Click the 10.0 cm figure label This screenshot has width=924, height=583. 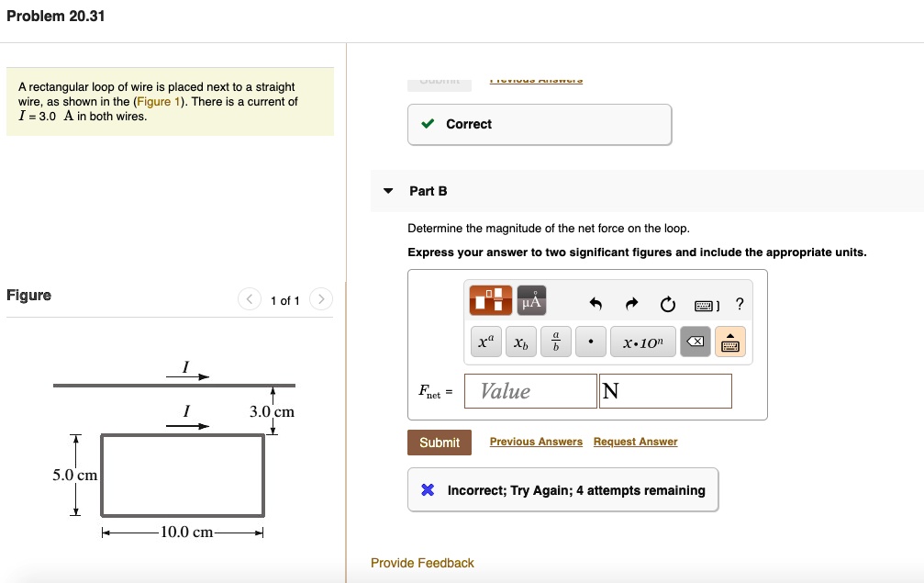pos(186,532)
